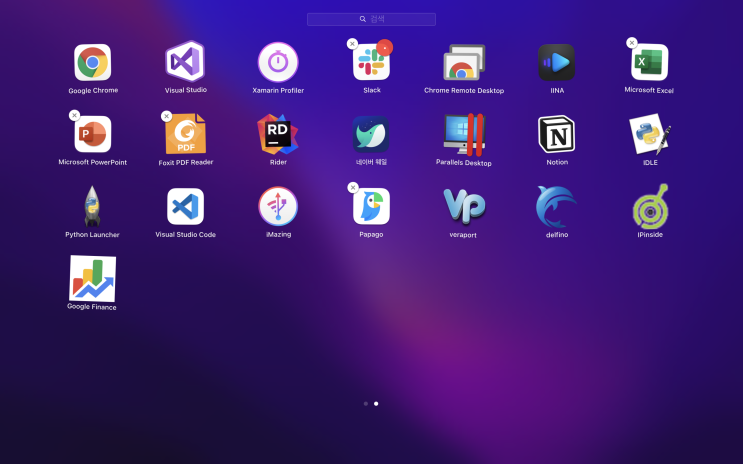
Task: Launch Python IDLE
Action: point(650,134)
